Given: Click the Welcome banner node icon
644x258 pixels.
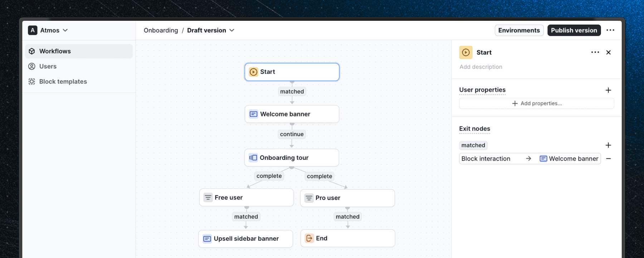Looking at the screenshot, I should [x=253, y=114].
